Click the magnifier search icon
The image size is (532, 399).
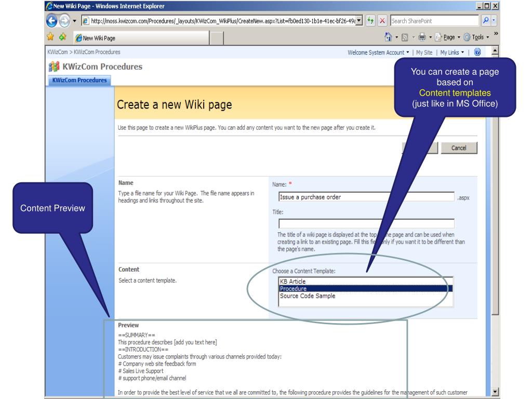tap(486, 21)
